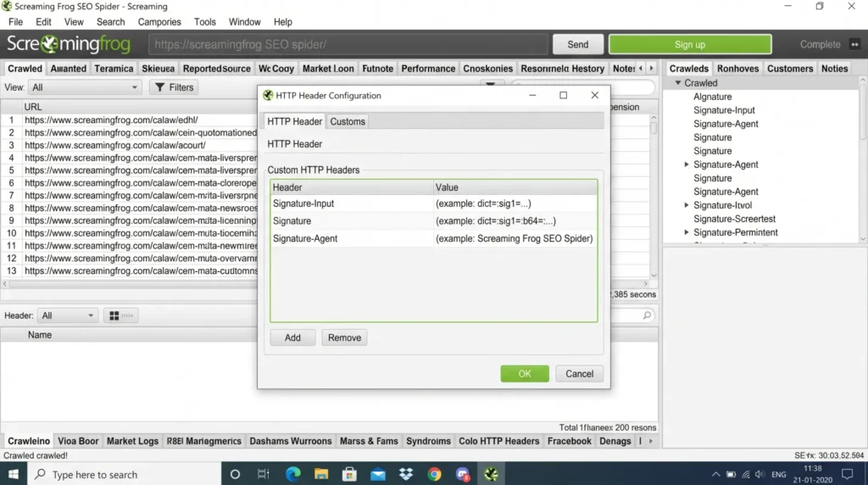Launch Microsoft Edge from taskbar
Screen dimensions: 868x485
292,474
